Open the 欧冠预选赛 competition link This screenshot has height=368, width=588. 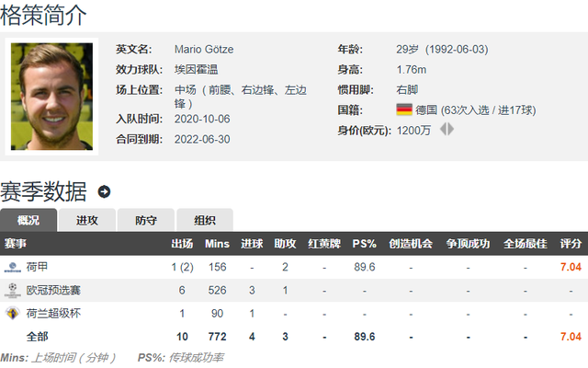click(x=53, y=291)
